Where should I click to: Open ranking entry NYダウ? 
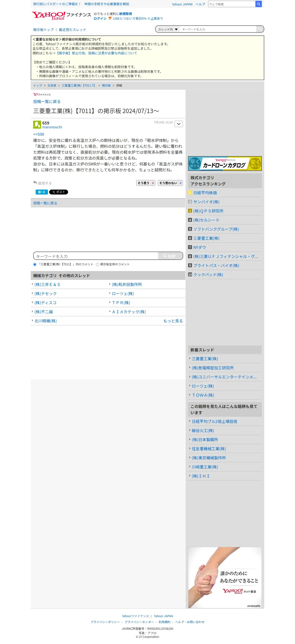[x=200, y=247]
